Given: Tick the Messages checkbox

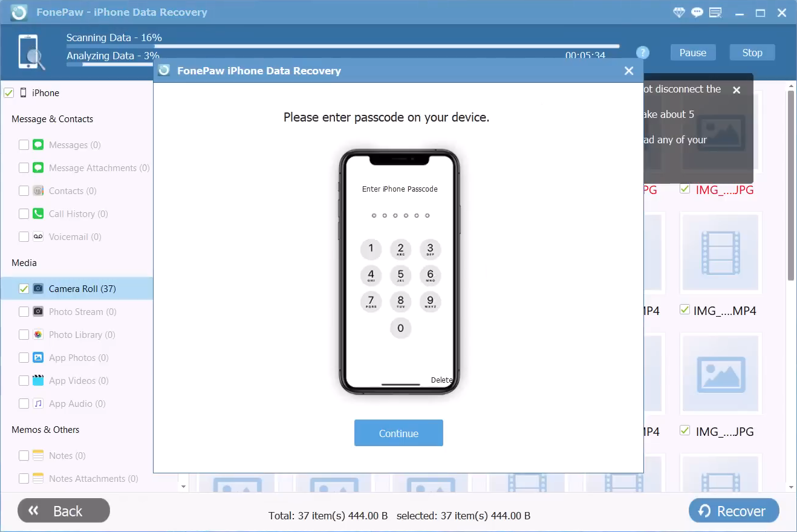Looking at the screenshot, I should pyautogui.click(x=24, y=145).
